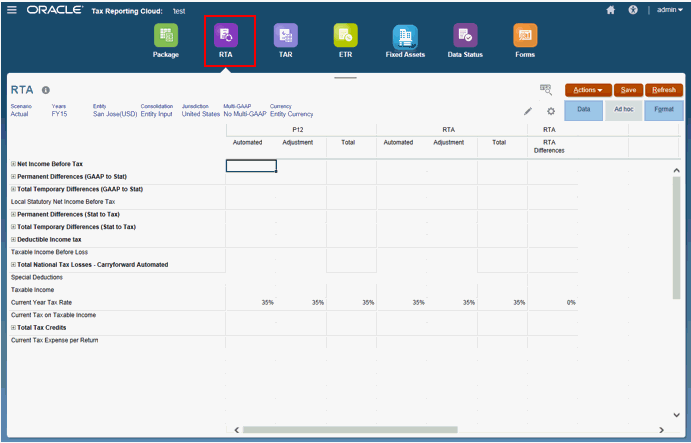Image resolution: width=691 pixels, height=443 pixels.
Task: Click the edit members pencil icon
Action: [x=528, y=111]
